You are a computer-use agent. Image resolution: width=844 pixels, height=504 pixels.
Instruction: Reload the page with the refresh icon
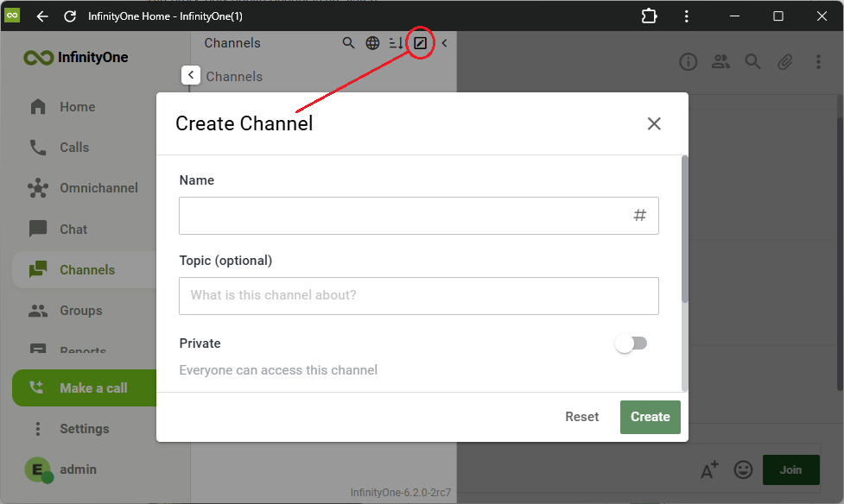70,16
